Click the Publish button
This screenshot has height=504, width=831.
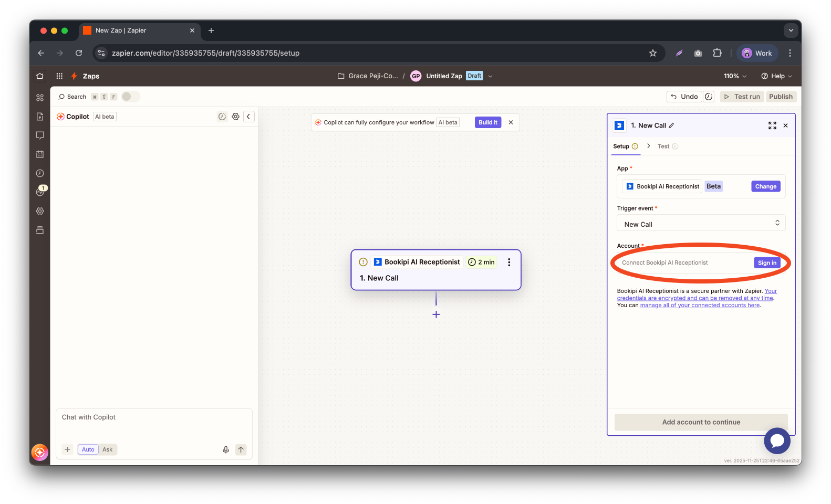pyautogui.click(x=781, y=97)
